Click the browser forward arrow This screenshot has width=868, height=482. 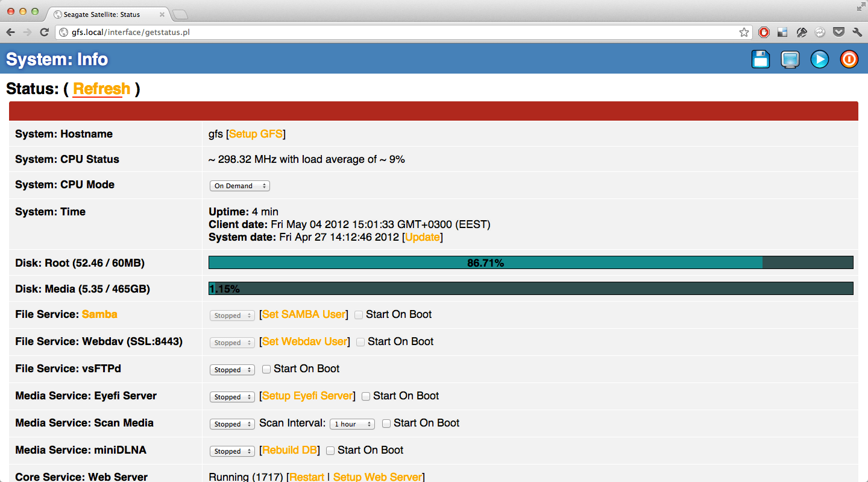pyautogui.click(x=27, y=32)
